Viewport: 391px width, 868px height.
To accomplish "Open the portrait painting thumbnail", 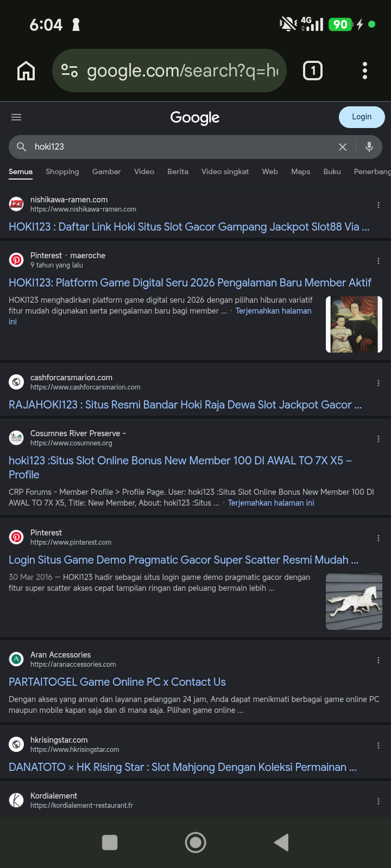I will point(354,324).
